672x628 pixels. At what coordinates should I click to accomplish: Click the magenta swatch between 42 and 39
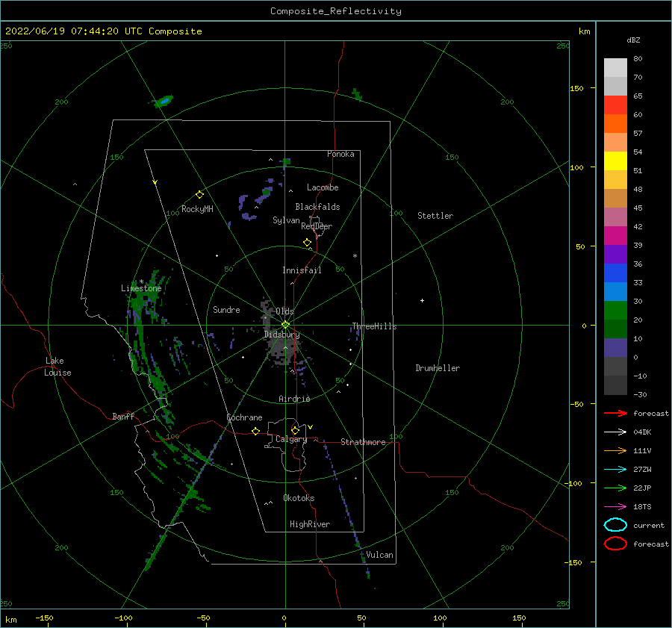click(615, 235)
